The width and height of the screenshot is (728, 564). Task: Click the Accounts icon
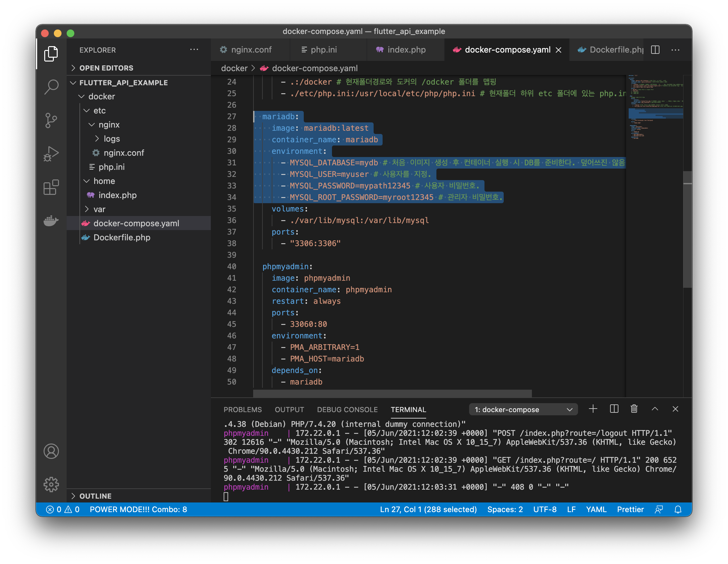pos(51,451)
